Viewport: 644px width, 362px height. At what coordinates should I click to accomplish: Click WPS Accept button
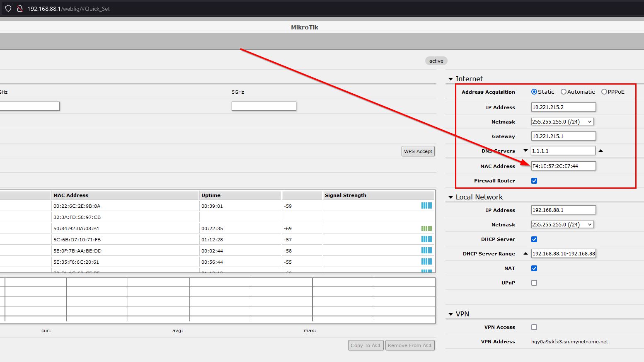tap(418, 151)
